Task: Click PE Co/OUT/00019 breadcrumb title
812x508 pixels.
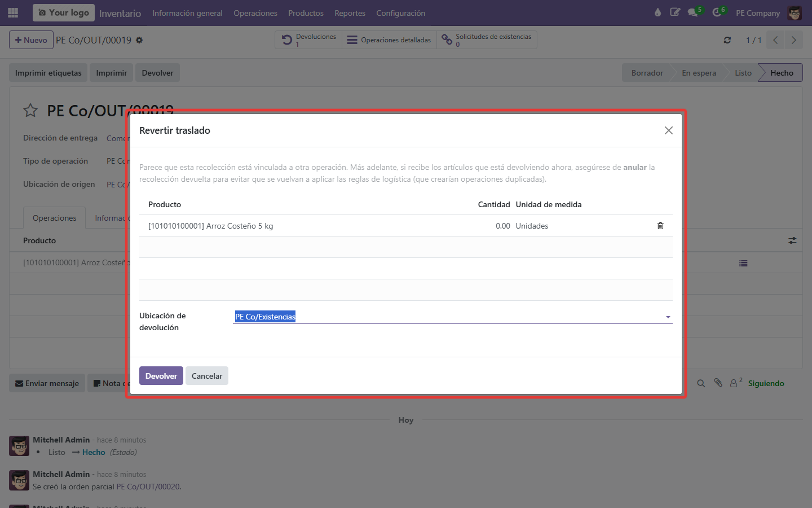Action: point(94,40)
